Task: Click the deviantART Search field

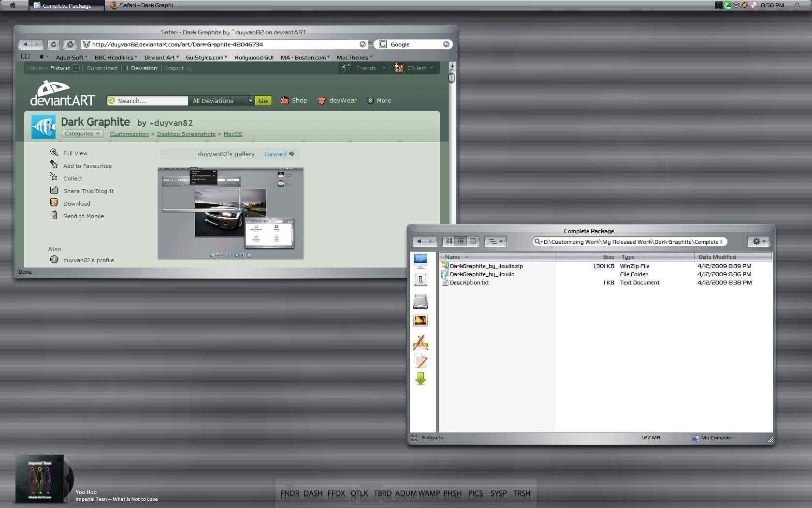Action: (x=147, y=101)
